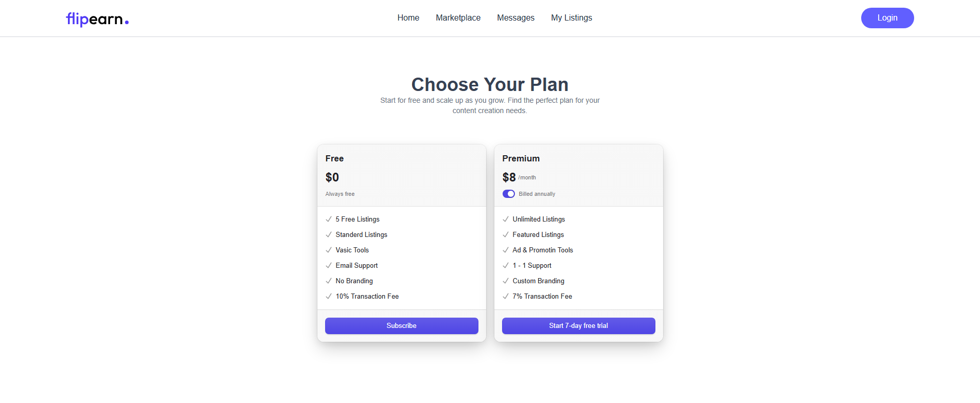
Task: Click the Choose Your Plan heading
Action: pos(490,84)
